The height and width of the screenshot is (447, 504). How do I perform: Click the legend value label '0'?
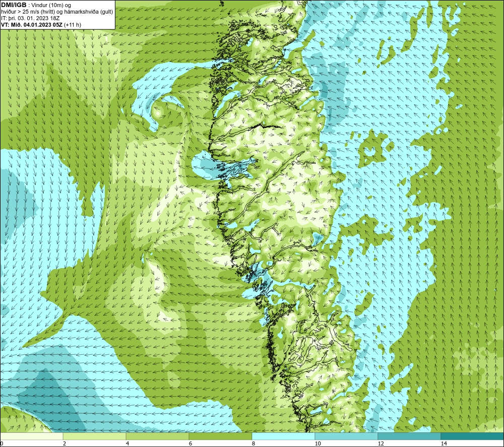[2, 444]
